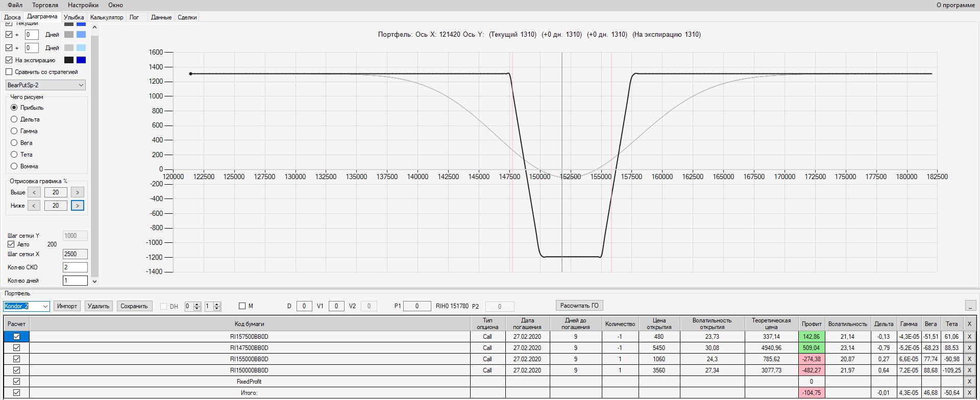Open the Окно menu
The width and height of the screenshot is (980, 400).
[116, 5]
